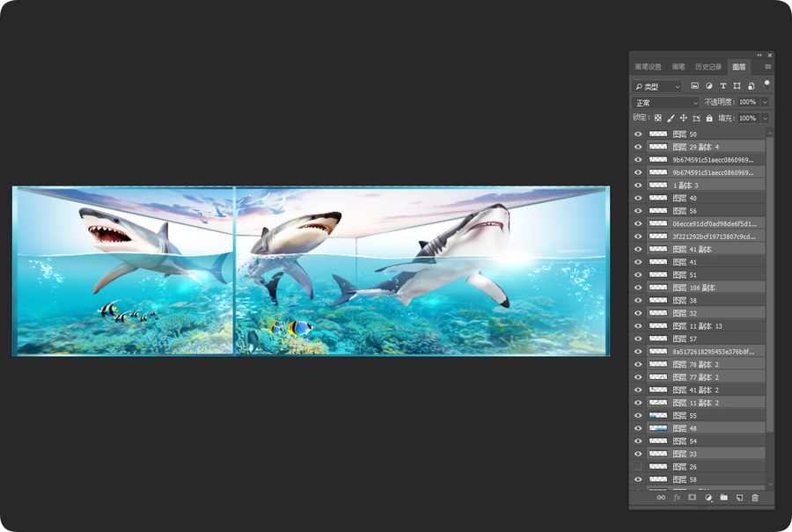Viewport: 792px width, 532px height.
Task: Select layer 3f221292bcf19713807c9cd...
Action: click(x=706, y=237)
